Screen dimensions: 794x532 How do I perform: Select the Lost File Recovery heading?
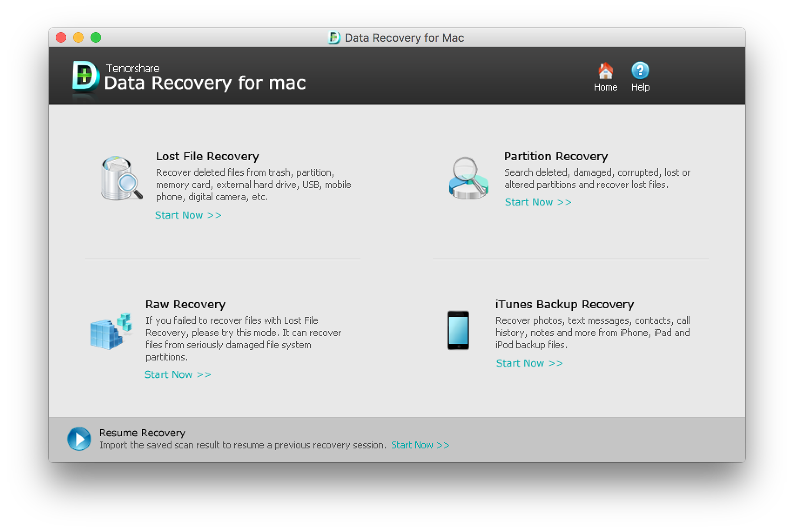(x=207, y=156)
